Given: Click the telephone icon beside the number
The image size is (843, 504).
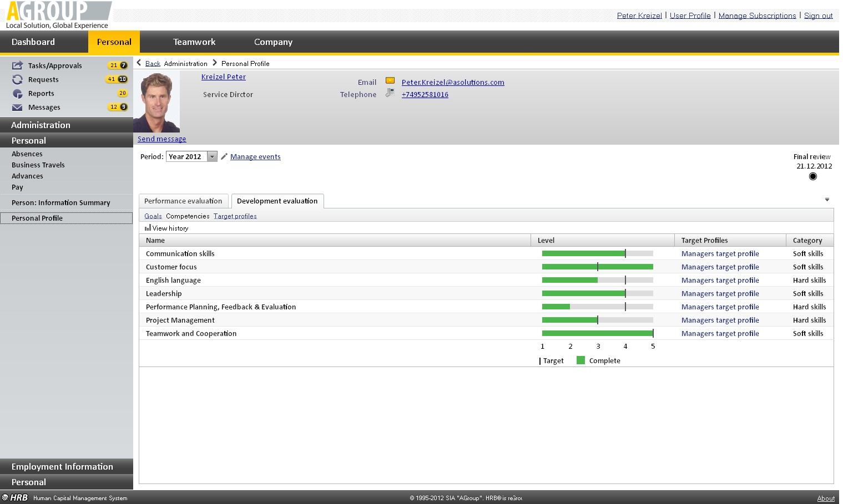Looking at the screenshot, I should coord(390,93).
